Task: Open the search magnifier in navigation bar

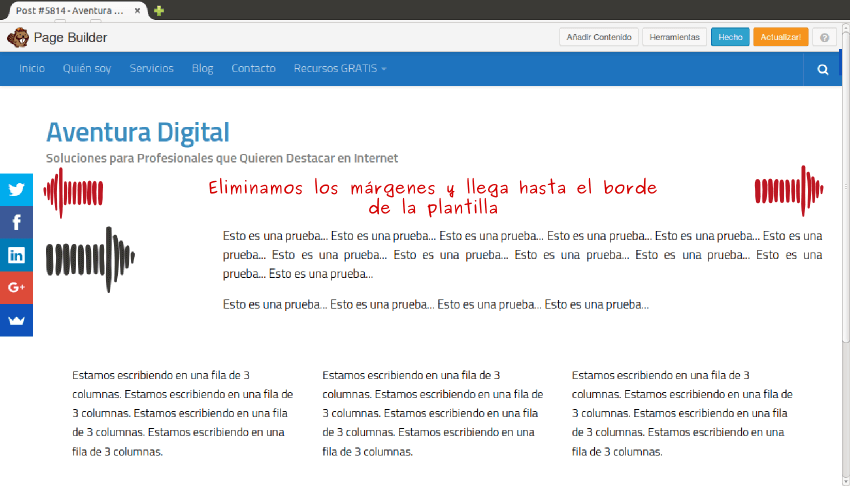Action: click(x=822, y=70)
